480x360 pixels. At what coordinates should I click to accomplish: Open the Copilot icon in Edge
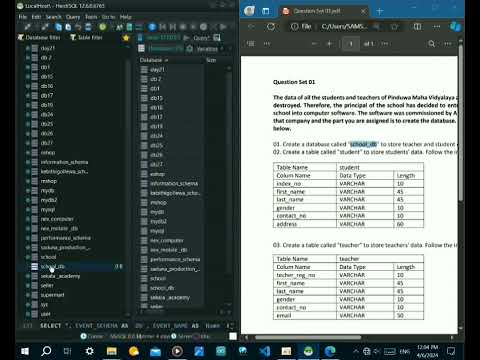pos(455,27)
